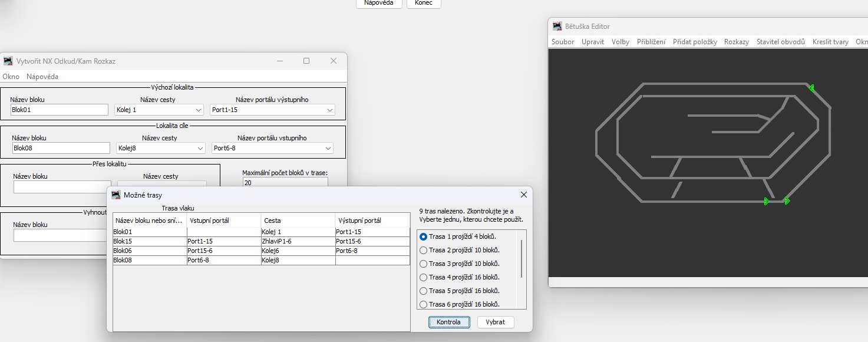Click the green arrow marker at top right of track

[x=811, y=88]
